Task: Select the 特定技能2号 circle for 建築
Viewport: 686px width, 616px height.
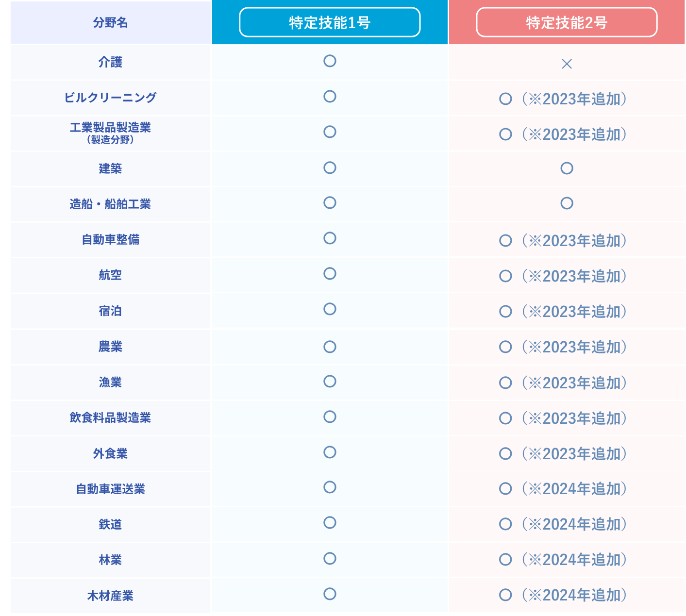Action: click(x=567, y=168)
